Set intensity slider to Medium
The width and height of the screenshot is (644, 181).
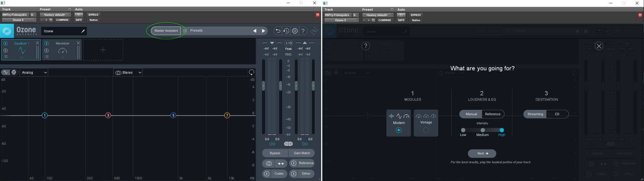click(x=482, y=130)
